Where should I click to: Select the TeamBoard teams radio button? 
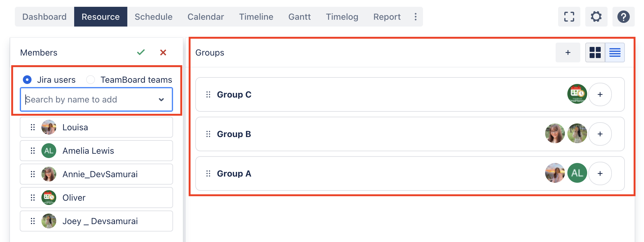tap(91, 80)
